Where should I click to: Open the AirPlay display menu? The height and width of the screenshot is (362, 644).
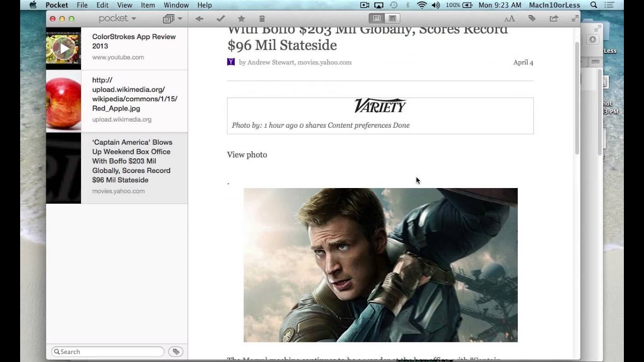click(379, 5)
